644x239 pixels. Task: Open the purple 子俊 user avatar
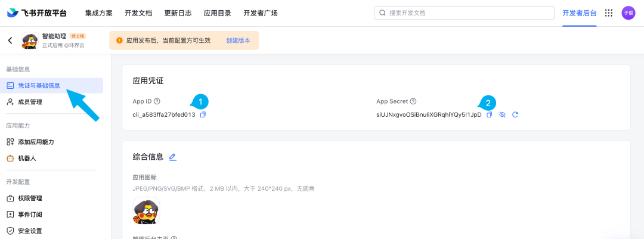pos(628,13)
